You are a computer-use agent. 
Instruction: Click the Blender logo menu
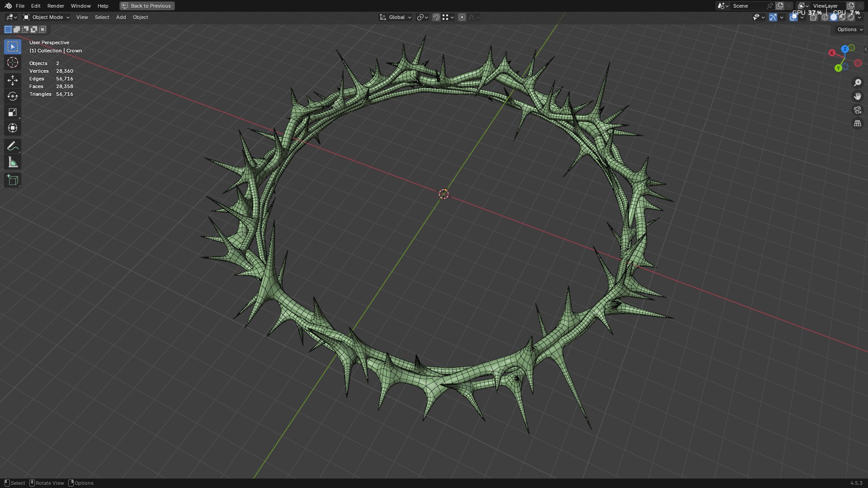pos(8,6)
